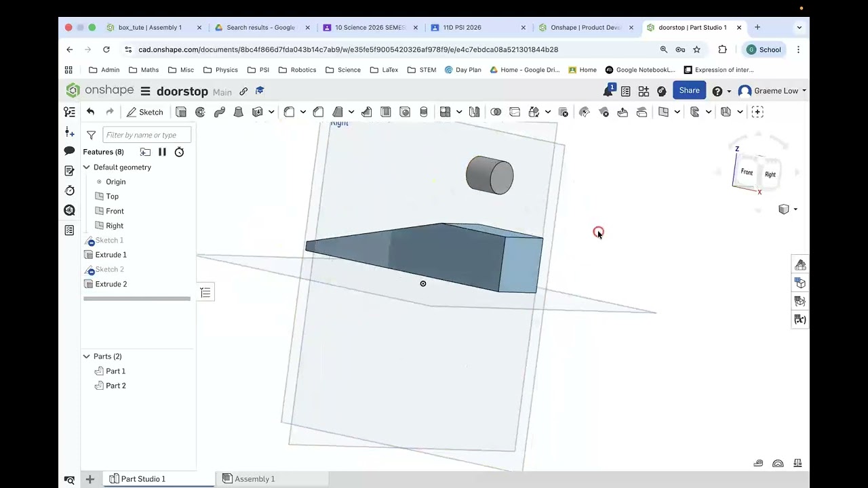Screen dimensions: 868x488
Task: Open the search tools plus-box icon
Action: [x=757, y=112]
